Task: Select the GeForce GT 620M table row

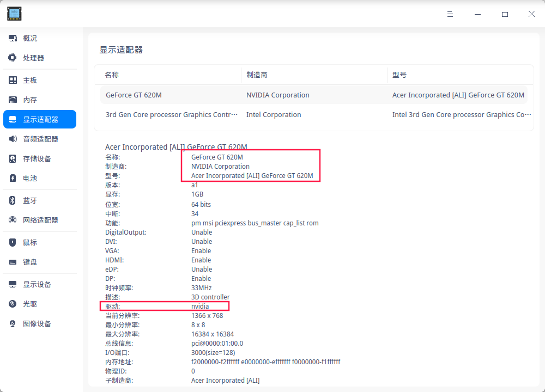Action: [x=314, y=95]
